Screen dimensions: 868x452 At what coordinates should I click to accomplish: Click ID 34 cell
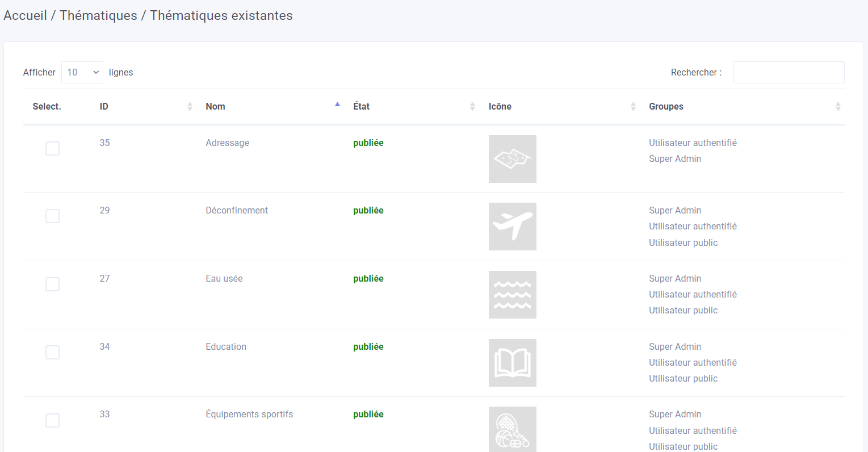pos(104,346)
